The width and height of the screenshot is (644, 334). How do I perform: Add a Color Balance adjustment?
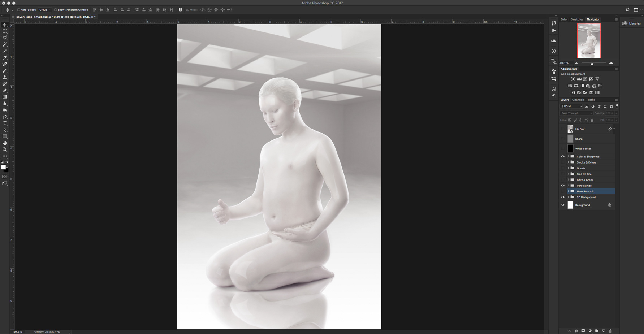point(576,86)
